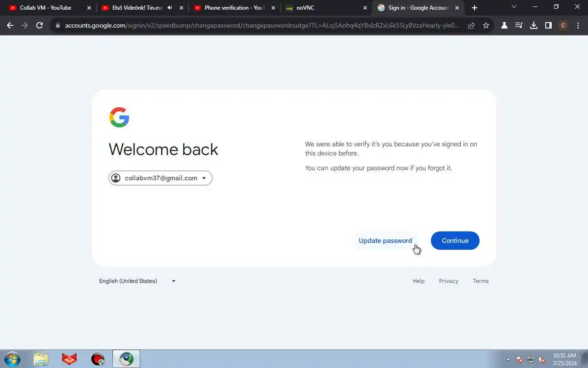The height and width of the screenshot is (368, 588).
Task: Restore down the Chrome window
Action: (x=556, y=7)
